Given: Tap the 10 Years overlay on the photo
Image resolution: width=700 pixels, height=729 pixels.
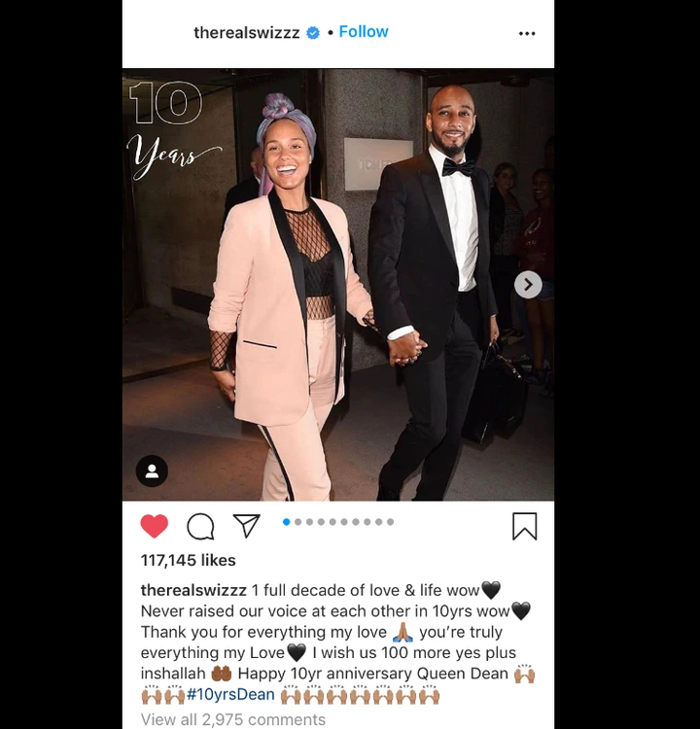Looking at the screenshot, I should click(173, 130).
